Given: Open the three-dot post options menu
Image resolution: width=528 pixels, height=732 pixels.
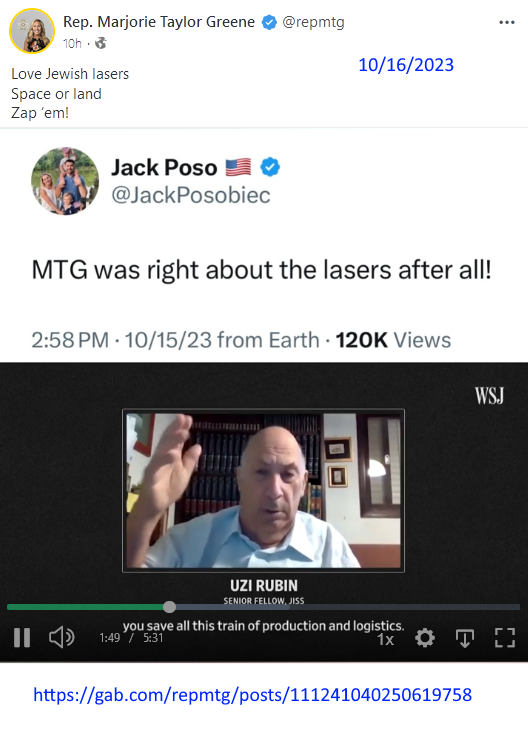Looking at the screenshot, I should tap(507, 22).
